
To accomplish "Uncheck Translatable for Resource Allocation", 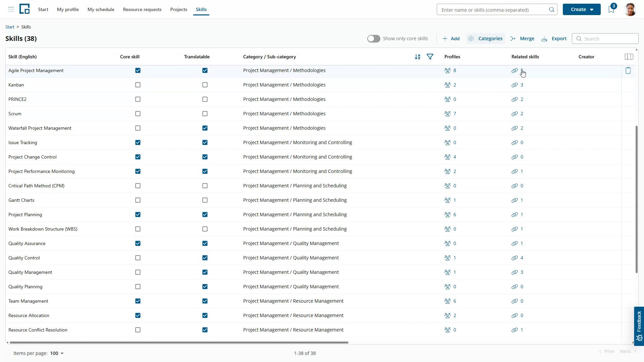I will 205,315.
